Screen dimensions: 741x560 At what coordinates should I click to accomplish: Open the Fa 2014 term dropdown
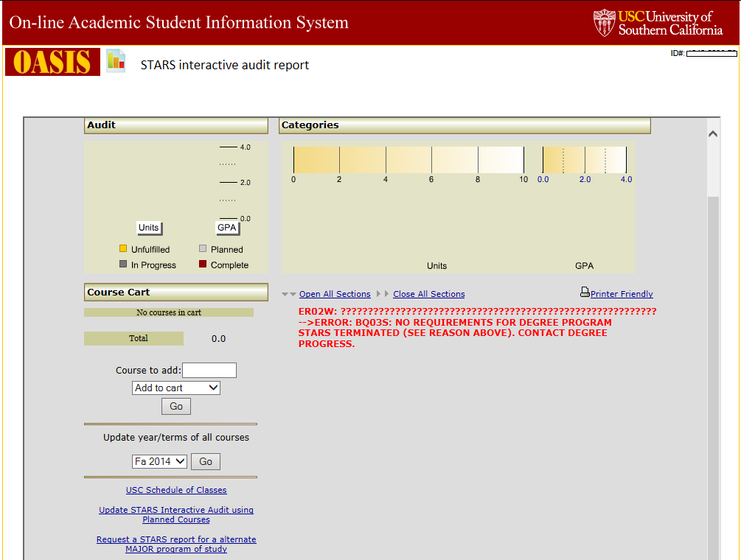[x=159, y=461]
